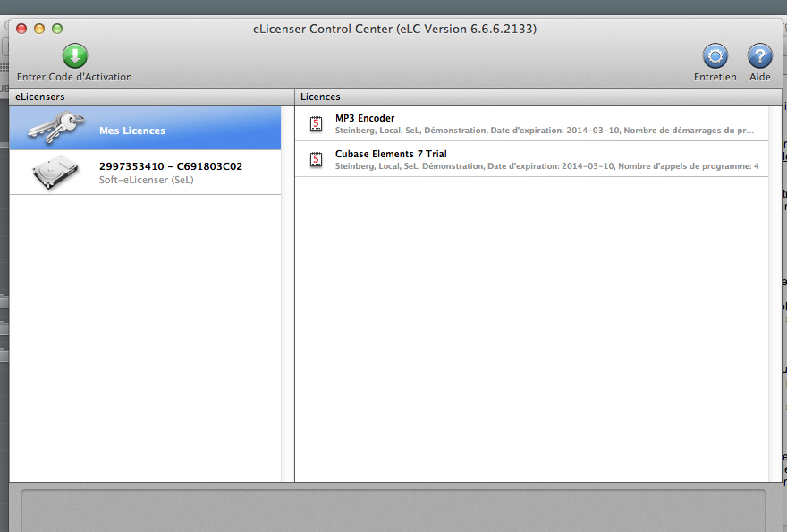Click the Cubase Elements 7 Trial license icon

tap(317, 159)
